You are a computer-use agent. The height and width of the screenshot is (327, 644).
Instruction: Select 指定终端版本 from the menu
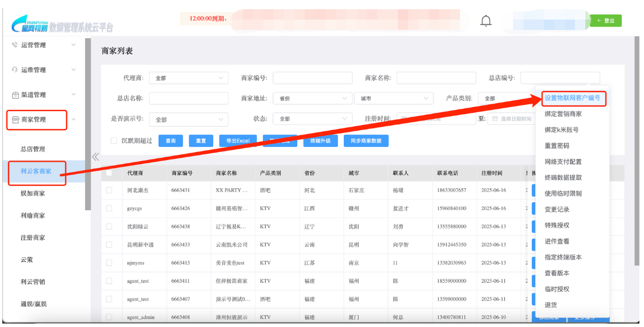tap(563, 257)
